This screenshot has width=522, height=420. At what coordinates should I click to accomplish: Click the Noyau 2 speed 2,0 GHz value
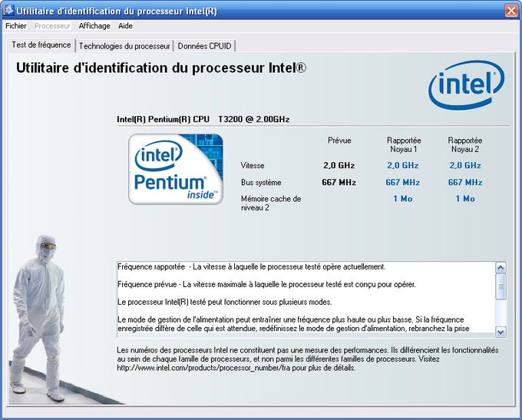click(465, 165)
